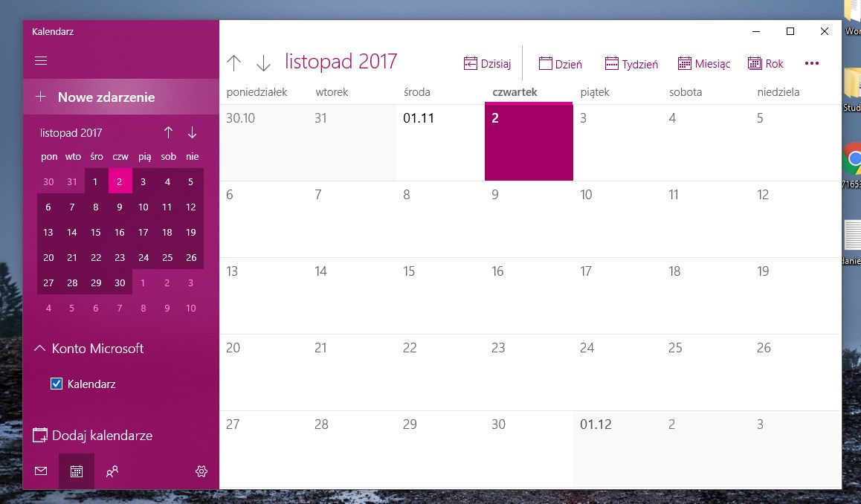
Task: Select day 16 in the main grid
Action: point(529,295)
